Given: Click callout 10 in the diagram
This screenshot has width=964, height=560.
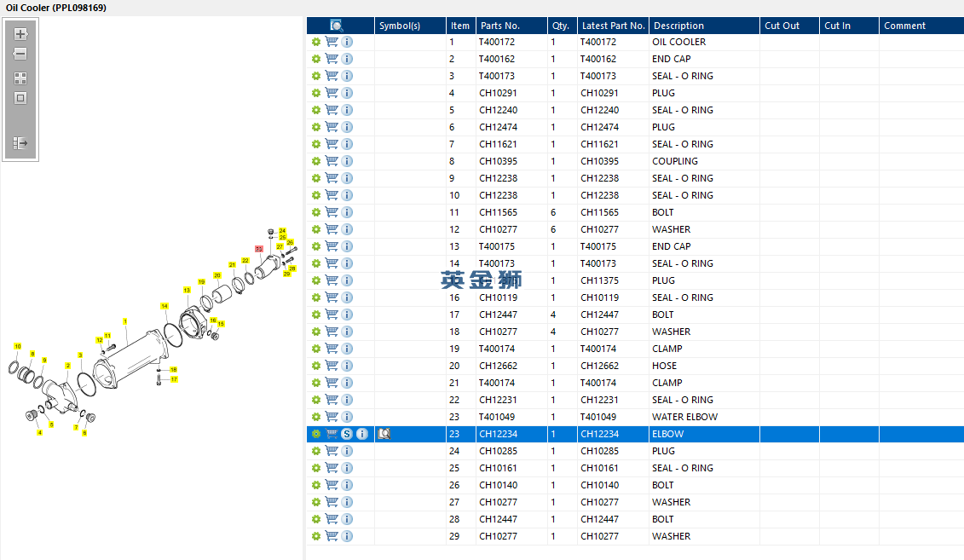Looking at the screenshot, I should click(x=18, y=347).
